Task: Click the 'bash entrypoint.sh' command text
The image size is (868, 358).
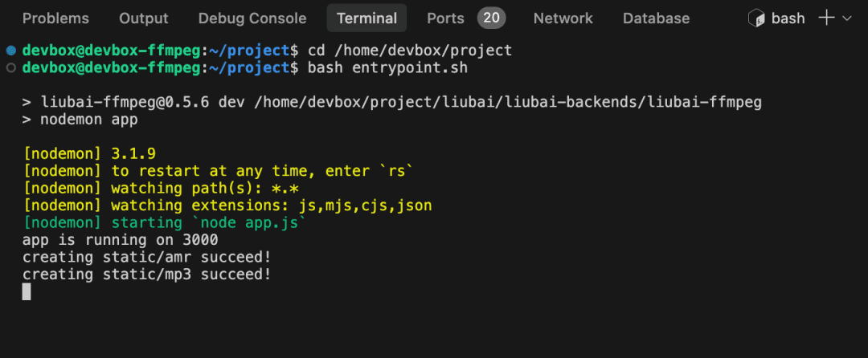Action: coord(387,68)
